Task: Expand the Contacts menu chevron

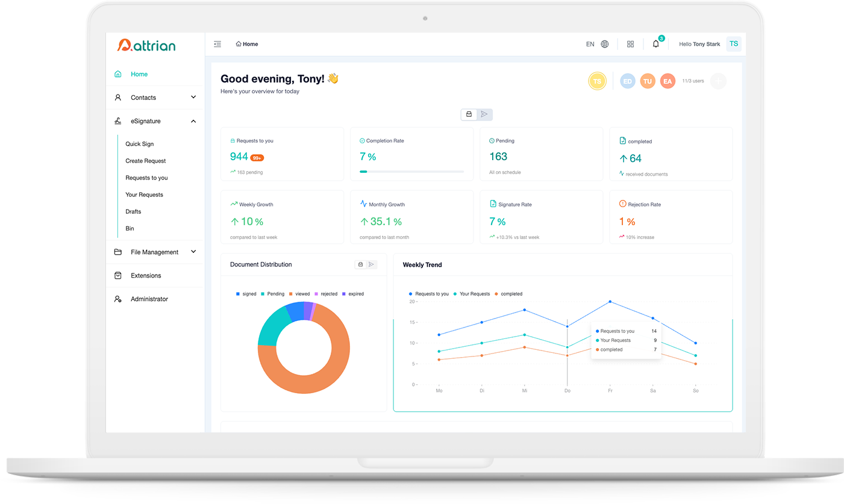Action: [193, 97]
